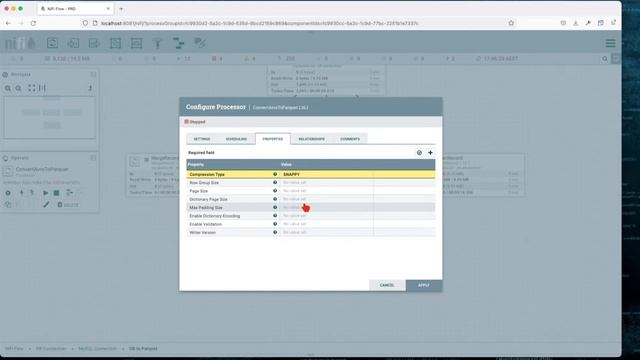Select the Output Port toolbar icon
This screenshot has height=360, width=640.
tap(94, 43)
